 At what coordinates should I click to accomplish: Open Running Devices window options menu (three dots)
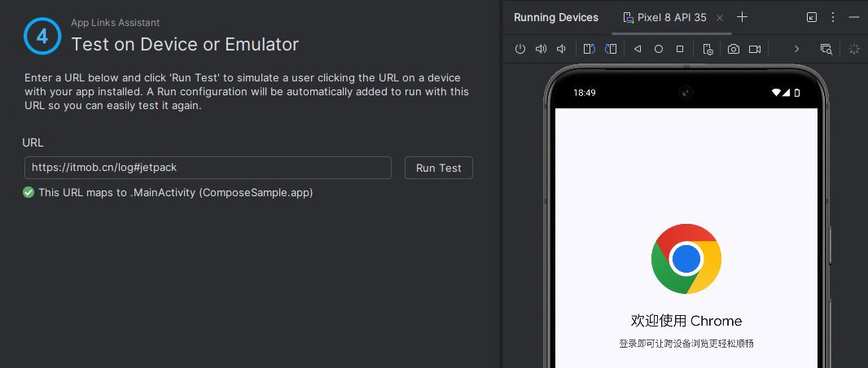point(832,17)
